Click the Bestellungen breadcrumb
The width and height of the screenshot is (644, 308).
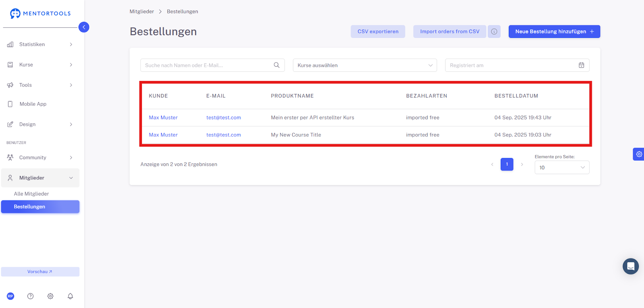182,11
